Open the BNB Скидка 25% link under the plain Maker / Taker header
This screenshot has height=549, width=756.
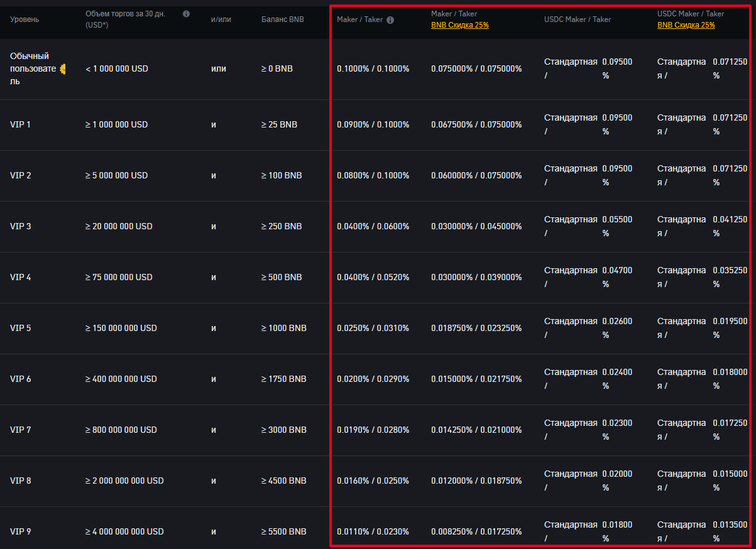pos(460,25)
